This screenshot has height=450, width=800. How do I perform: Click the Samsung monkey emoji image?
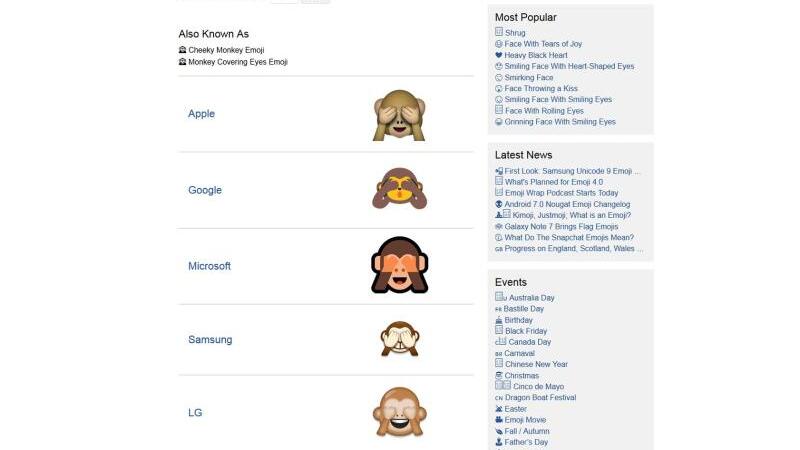[x=399, y=339]
